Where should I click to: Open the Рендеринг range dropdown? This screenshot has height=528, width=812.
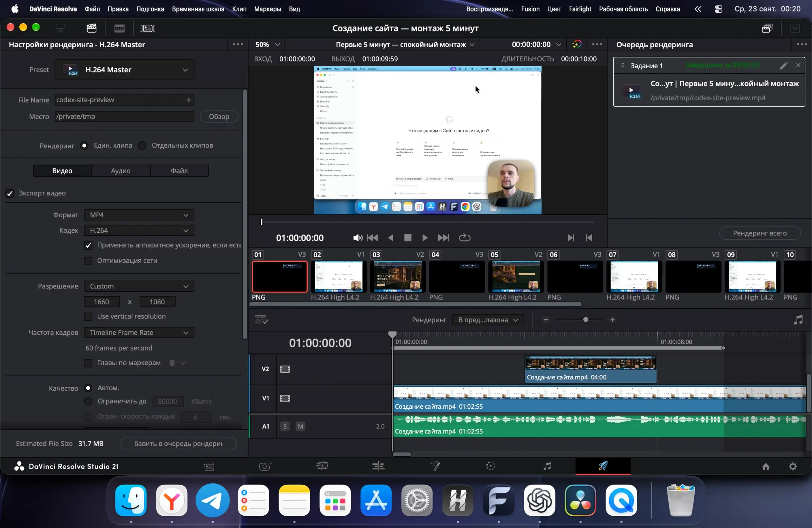point(488,320)
